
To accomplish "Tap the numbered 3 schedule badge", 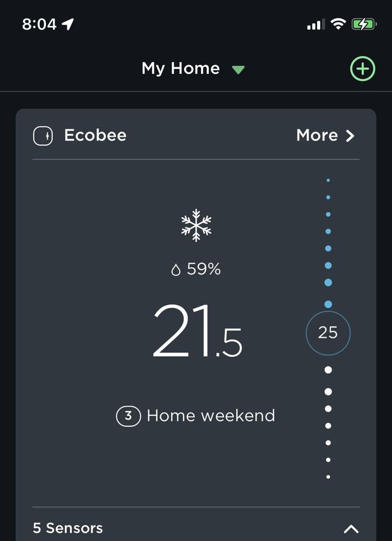I will coord(128,416).
